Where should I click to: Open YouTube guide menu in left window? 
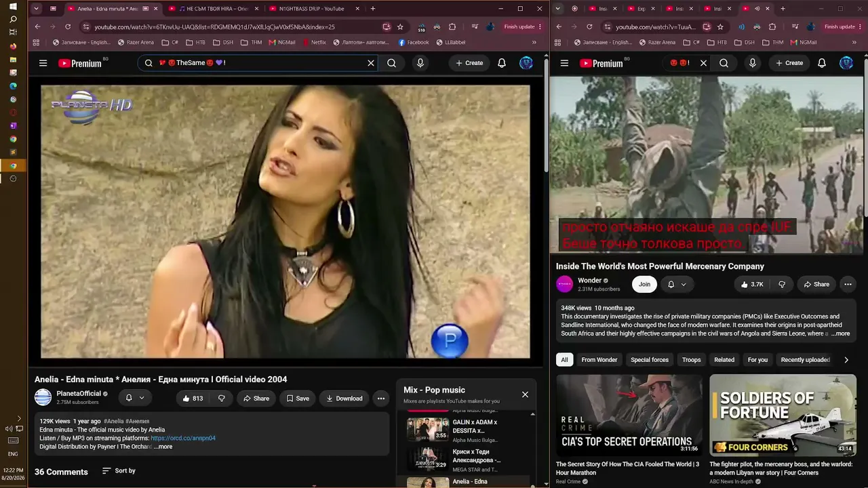coord(43,63)
